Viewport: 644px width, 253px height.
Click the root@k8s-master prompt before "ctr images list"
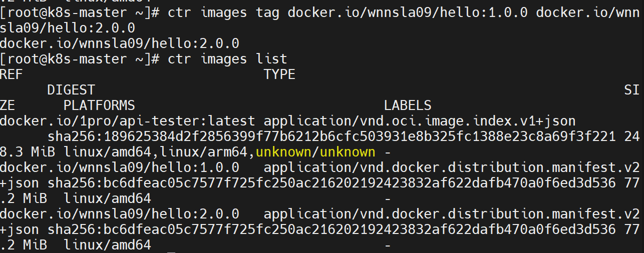point(79,59)
